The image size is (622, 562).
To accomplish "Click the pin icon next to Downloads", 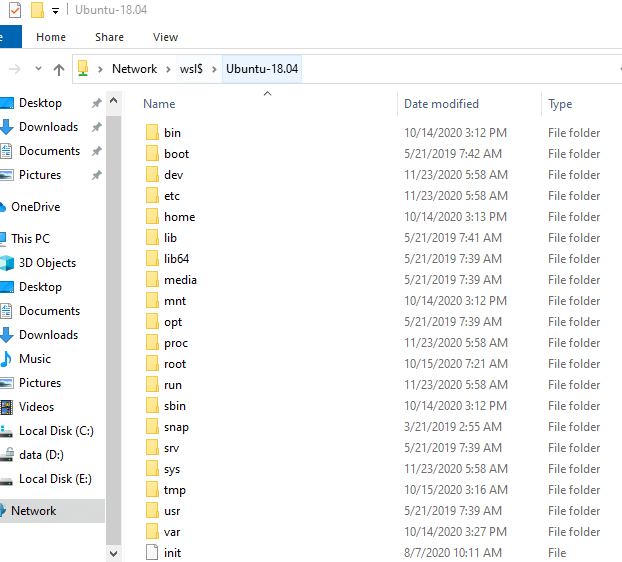I will point(97,127).
